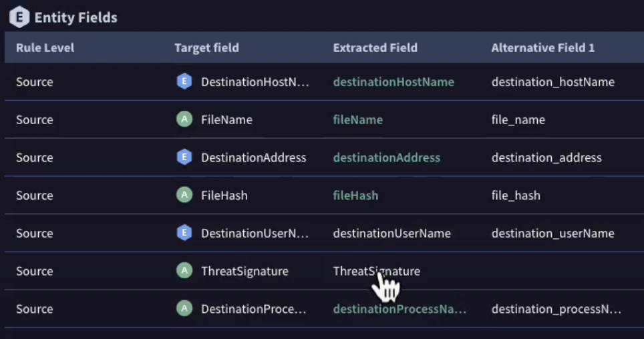The height and width of the screenshot is (339, 644).
Task: Click the entity icon beside DestinationHostName
Action: pyautogui.click(x=184, y=82)
